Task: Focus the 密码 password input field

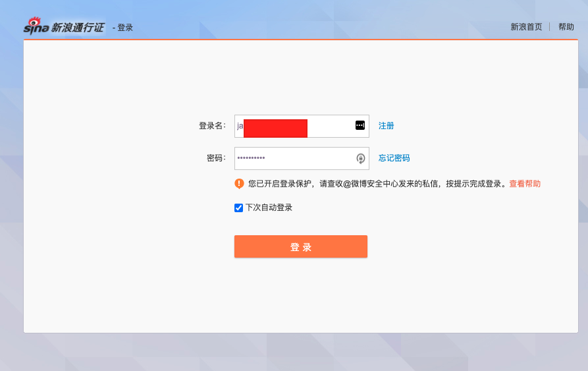Action: pyautogui.click(x=302, y=158)
